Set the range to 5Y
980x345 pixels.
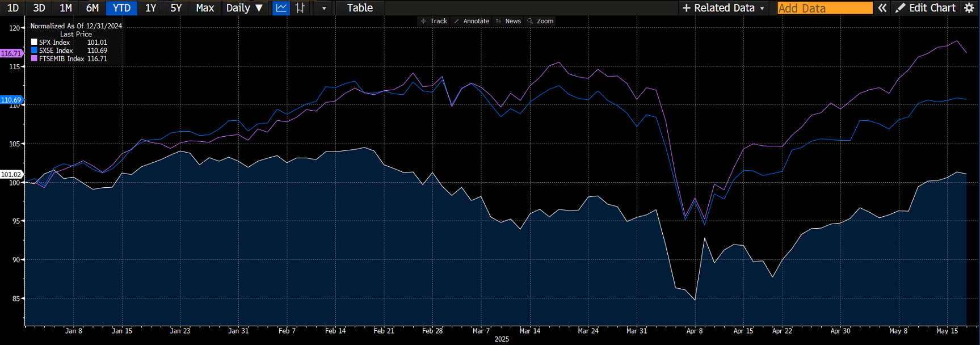click(x=176, y=8)
